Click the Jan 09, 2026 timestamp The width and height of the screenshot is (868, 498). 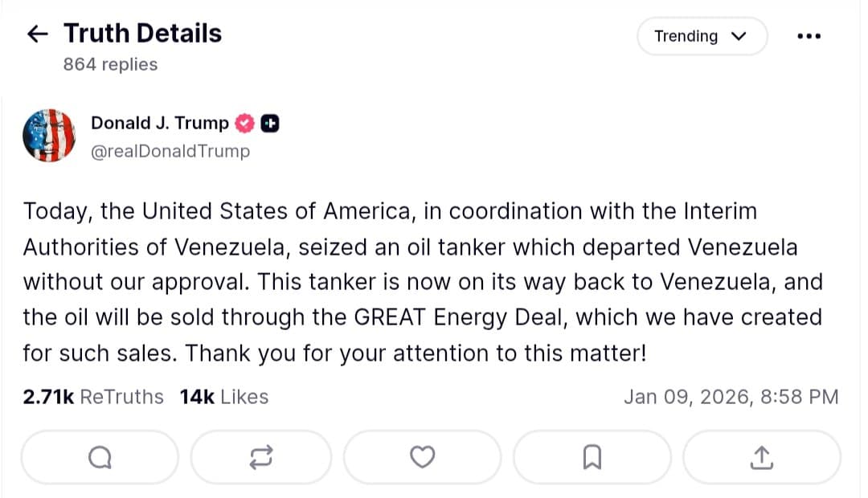731,396
